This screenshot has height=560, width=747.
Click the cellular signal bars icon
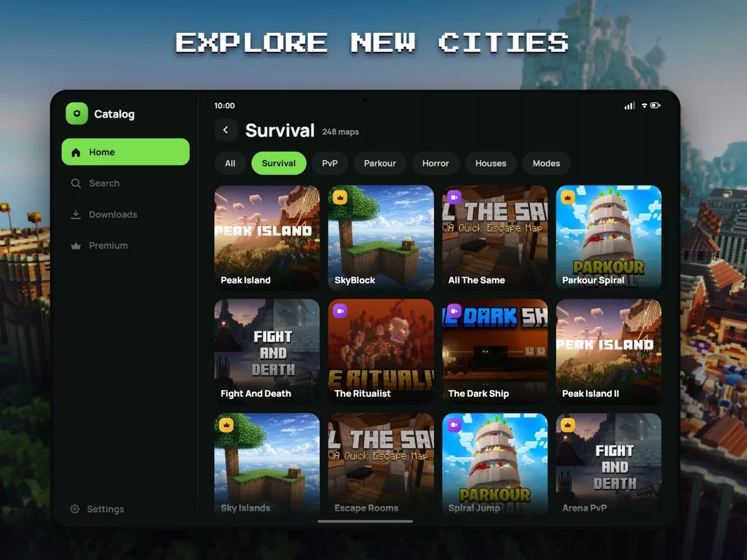pyautogui.click(x=630, y=106)
